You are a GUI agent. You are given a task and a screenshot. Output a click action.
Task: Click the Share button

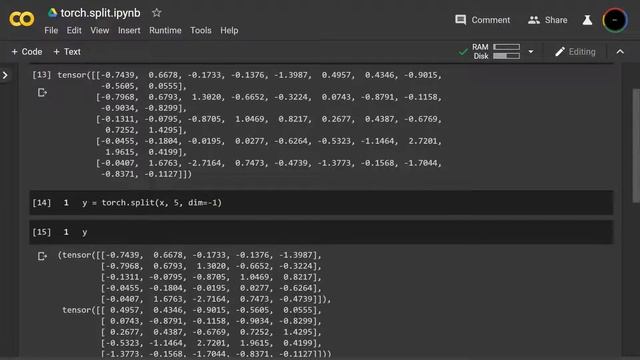[x=547, y=20]
